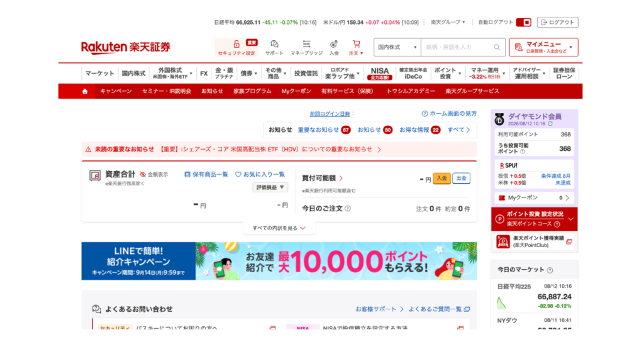Click the 日経平均225 mini chart
This screenshot has width=644, height=337.
pos(501,303)
